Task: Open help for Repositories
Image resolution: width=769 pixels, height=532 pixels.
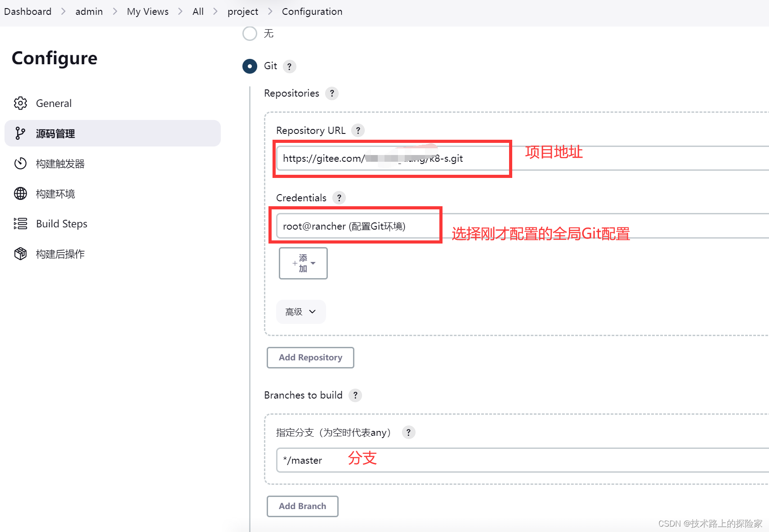Action: [332, 93]
